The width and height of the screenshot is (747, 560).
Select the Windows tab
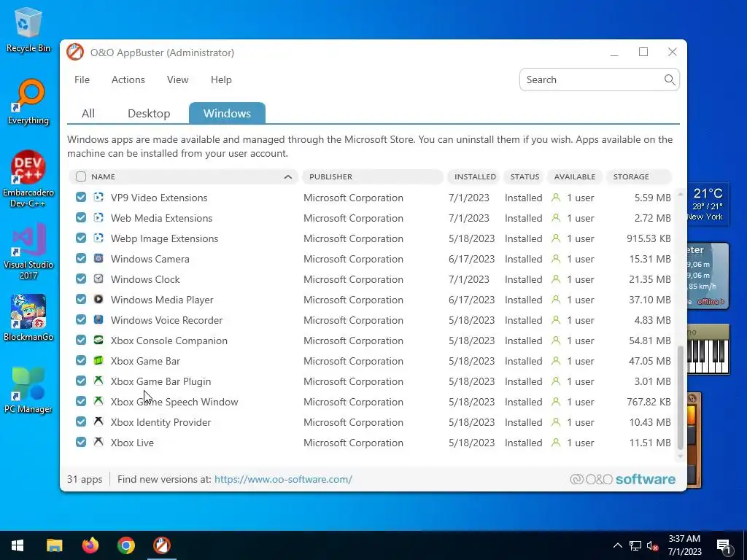point(228,113)
